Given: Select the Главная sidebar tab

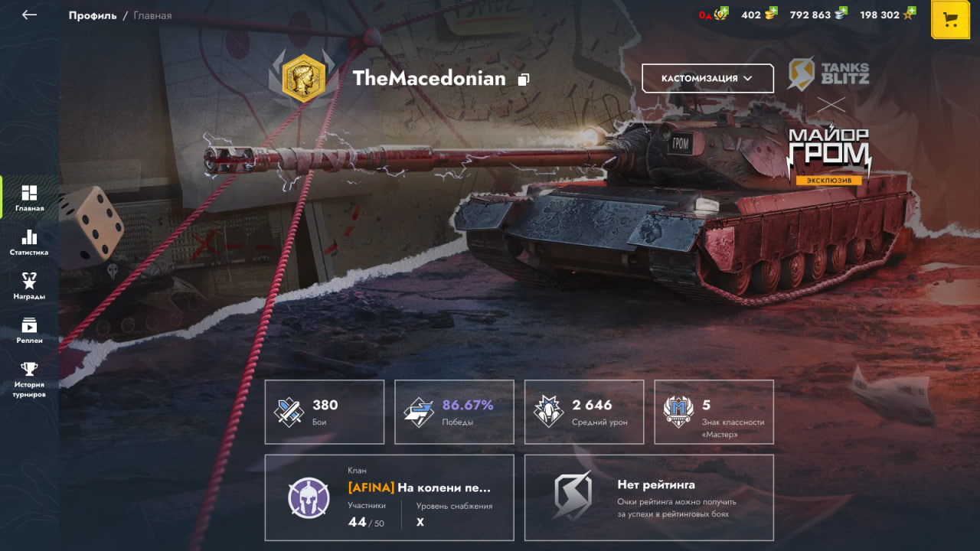Looking at the screenshot, I should pos(29,197).
